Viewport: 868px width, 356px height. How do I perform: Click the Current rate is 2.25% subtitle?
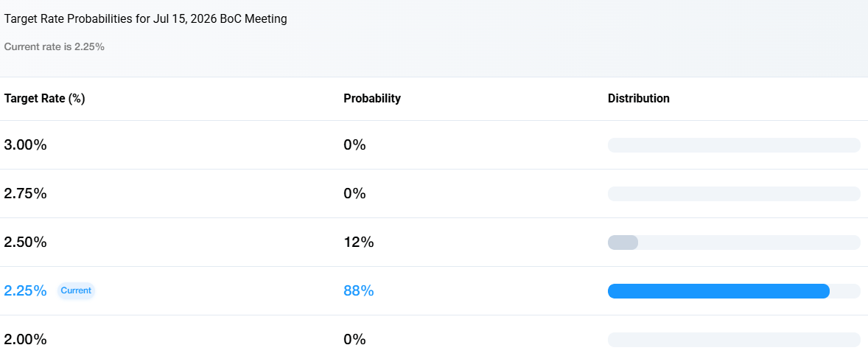click(x=55, y=47)
